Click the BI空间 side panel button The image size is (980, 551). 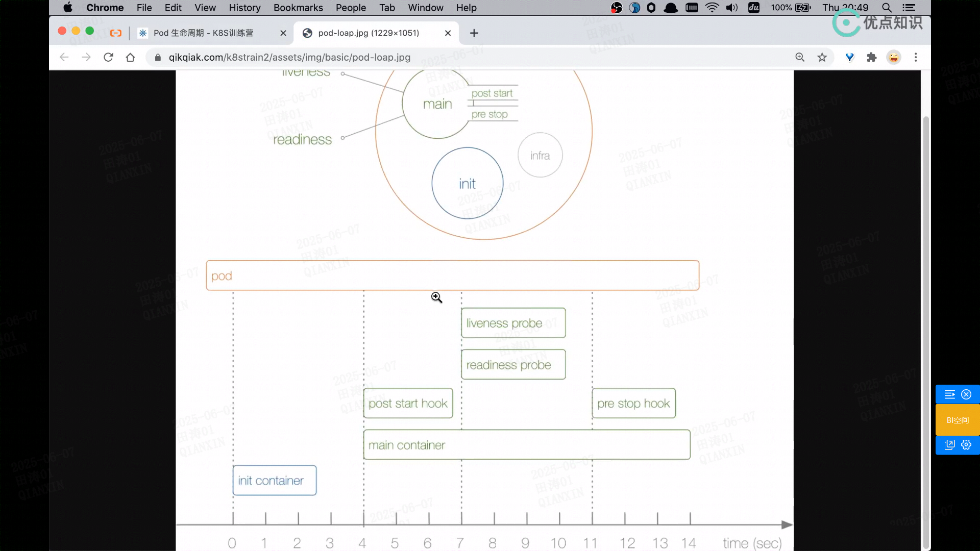[958, 420]
